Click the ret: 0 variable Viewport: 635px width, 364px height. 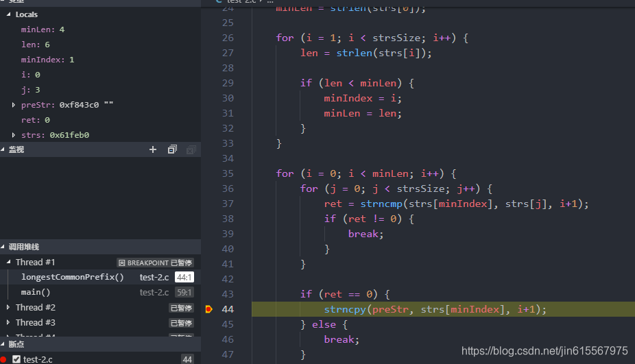point(36,120)
